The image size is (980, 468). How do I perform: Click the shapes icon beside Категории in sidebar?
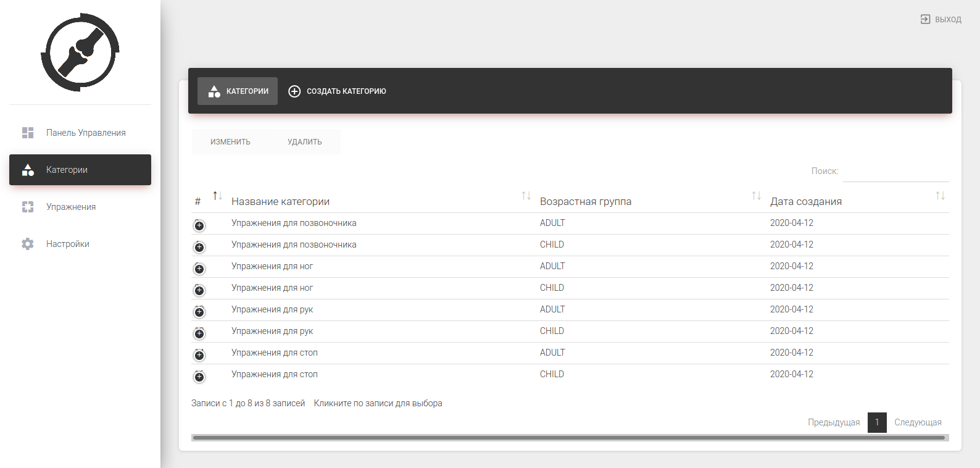tap(28, 170)
